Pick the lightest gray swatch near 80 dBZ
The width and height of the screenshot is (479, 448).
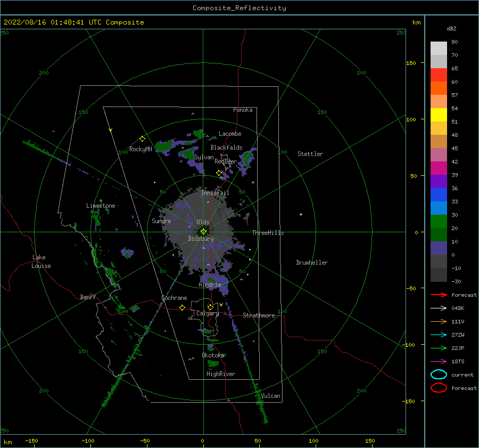coord(439,48)
